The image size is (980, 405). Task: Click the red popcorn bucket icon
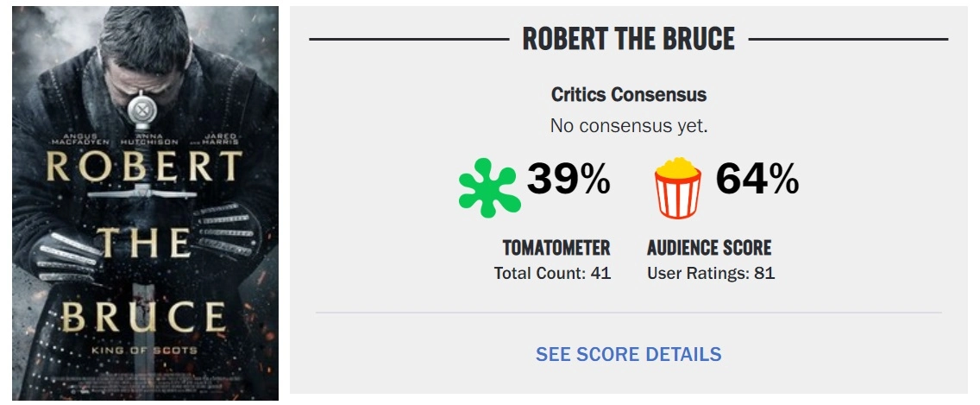[x=677, y=187]
